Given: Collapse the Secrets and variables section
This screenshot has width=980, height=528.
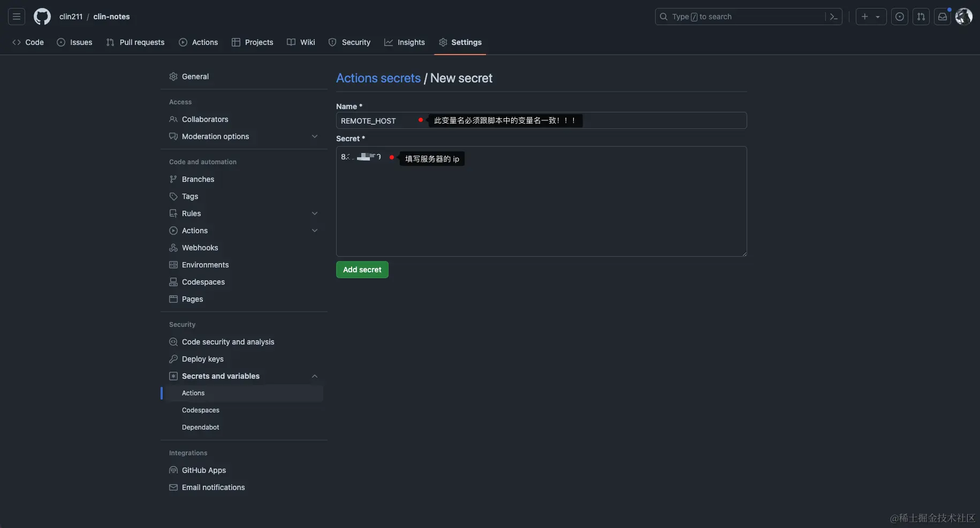Looking at the screenshot, I should coord(315,376).
